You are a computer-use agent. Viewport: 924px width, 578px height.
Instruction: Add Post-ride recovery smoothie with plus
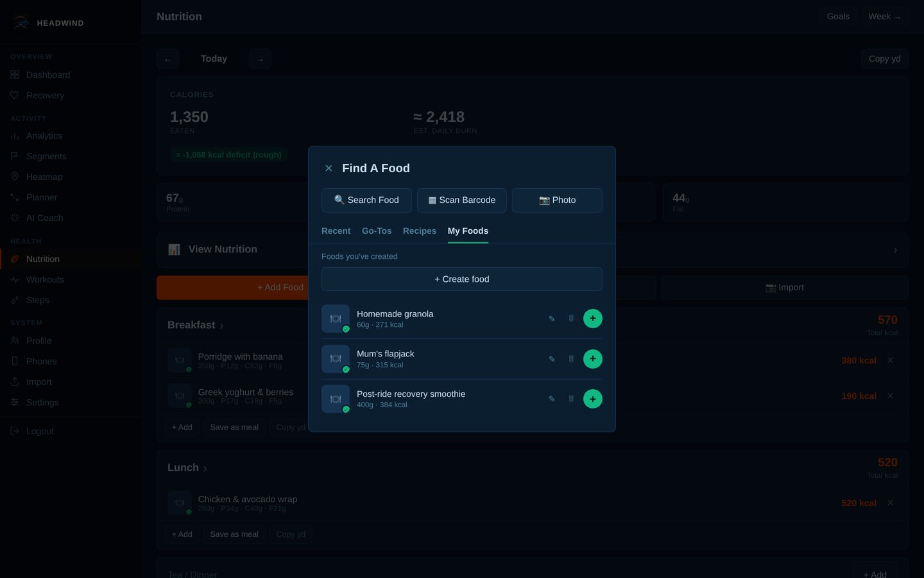(593, 399)
